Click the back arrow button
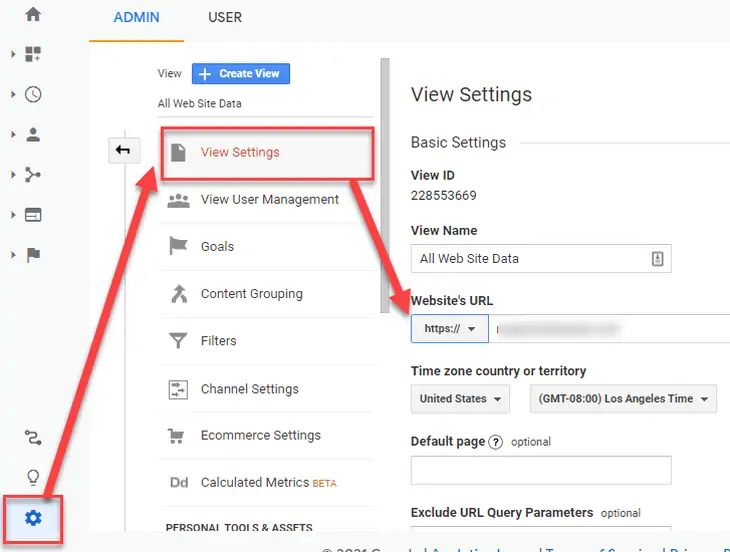This screenshot has width=730, height=552. coord(123,150)
